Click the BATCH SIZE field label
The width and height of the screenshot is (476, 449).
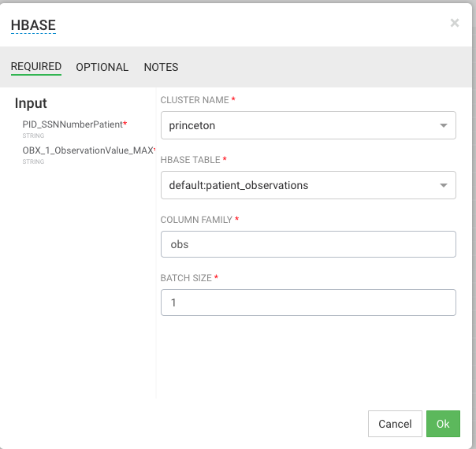(186, 278)
